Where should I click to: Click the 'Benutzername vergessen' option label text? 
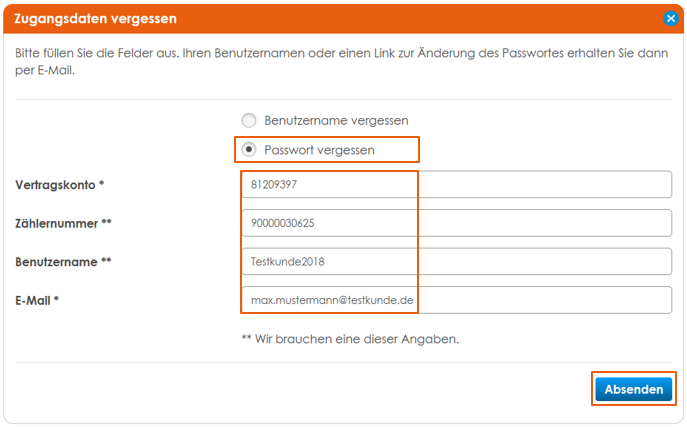click(x=336, y=120)
